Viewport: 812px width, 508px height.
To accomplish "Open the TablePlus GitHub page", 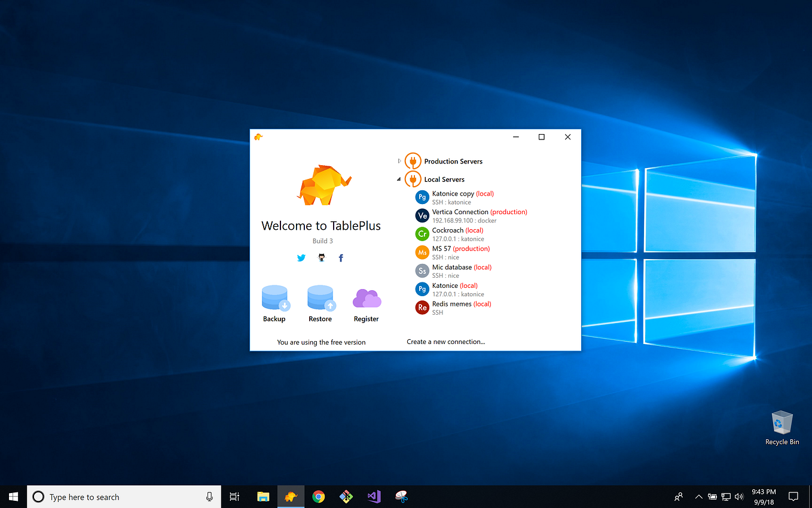I will [x=321, y=257].
